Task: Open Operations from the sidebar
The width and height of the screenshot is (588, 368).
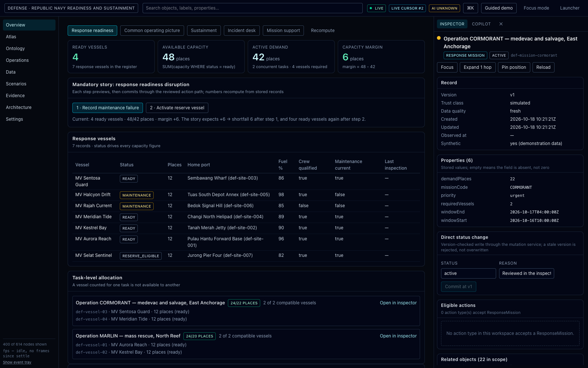Action: click(x=29, y=60)
